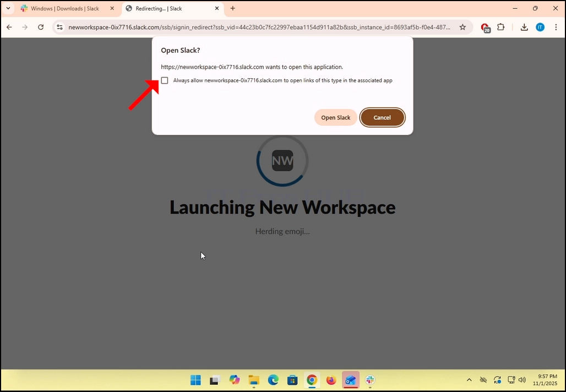Close the Redirecting Slack tab
The width and height of the screenshot is (566, 392).
coord(216,8)
